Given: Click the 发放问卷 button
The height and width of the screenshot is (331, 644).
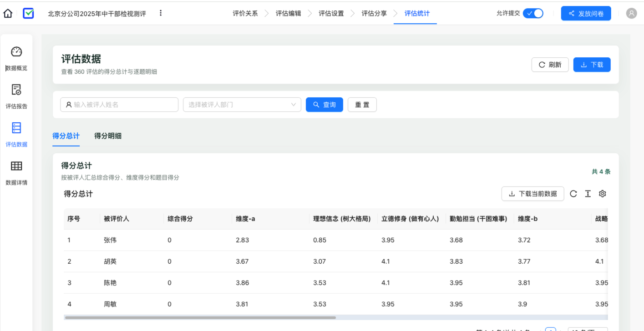Looking at the screenshot, I should click(586, 14).
